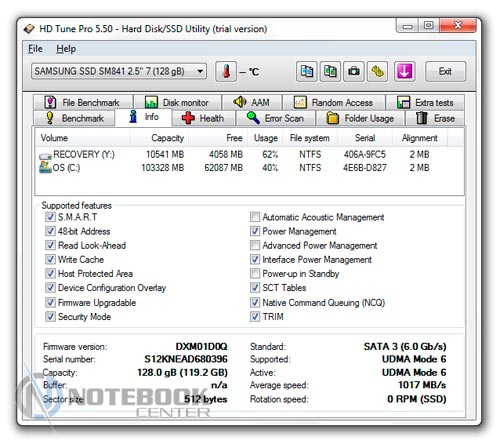Switch to the Benchmark tab
The height and width of the screenshot is (444, 500).
click(x=74, y=118)
